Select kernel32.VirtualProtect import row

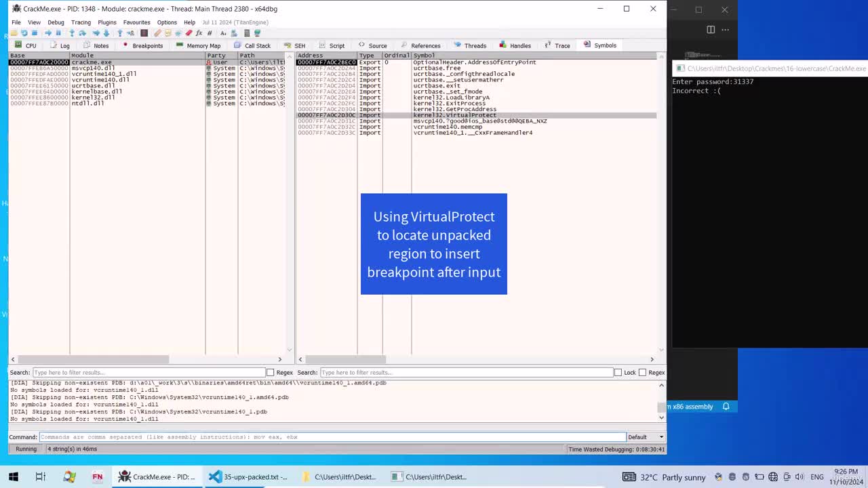coord(476,115)
